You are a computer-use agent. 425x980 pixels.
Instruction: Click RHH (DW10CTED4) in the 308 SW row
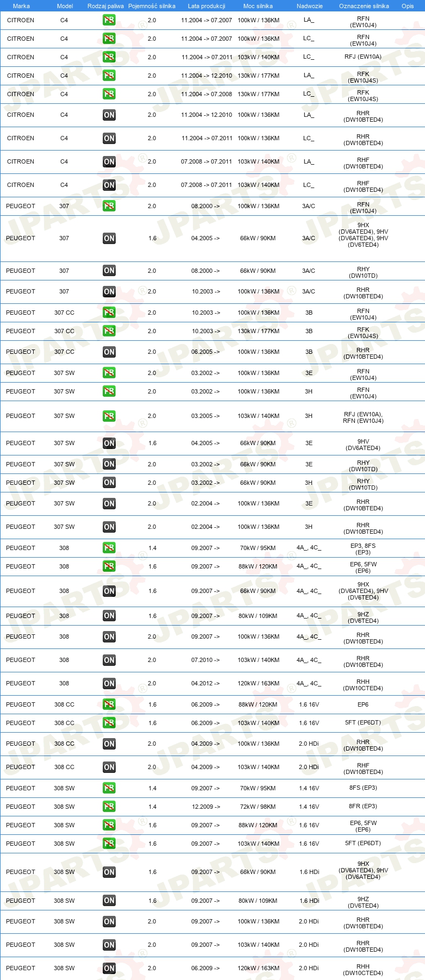pyautogui.click(x=363, y=970)
